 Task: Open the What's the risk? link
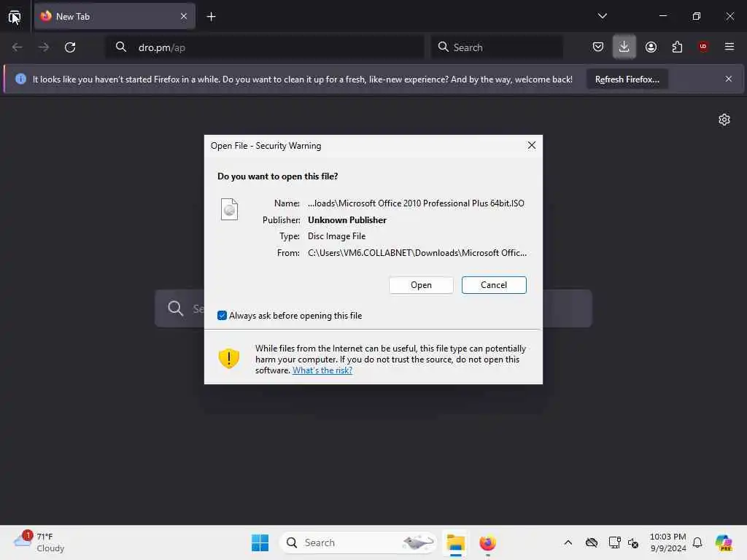[x=322, y=370]
